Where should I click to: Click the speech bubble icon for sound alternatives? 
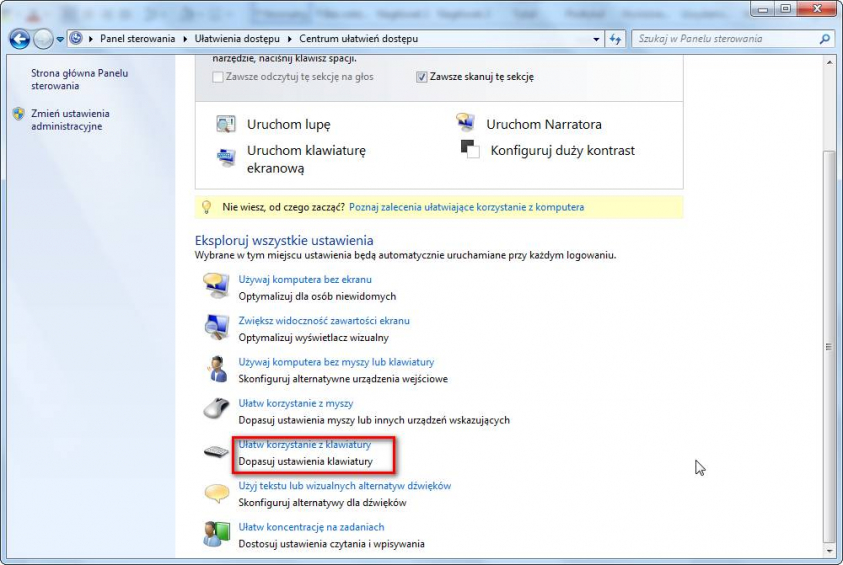[x=216, y=493]
